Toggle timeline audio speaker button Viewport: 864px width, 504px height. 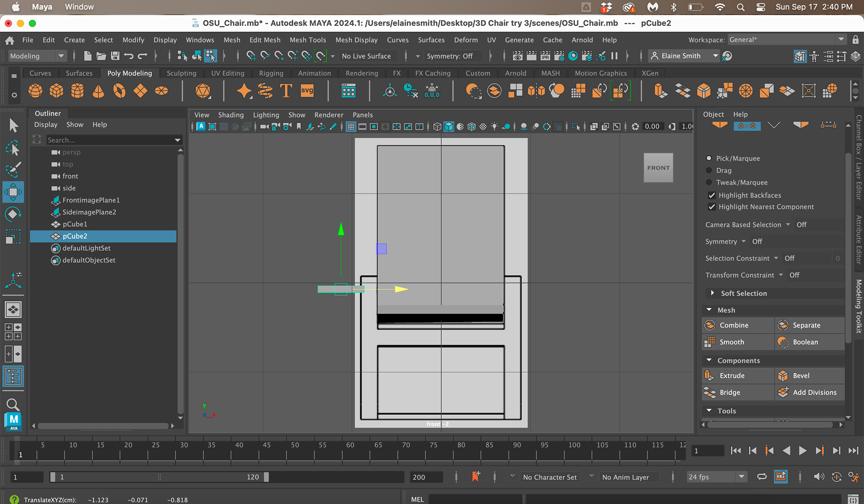(x=819, y=477)
